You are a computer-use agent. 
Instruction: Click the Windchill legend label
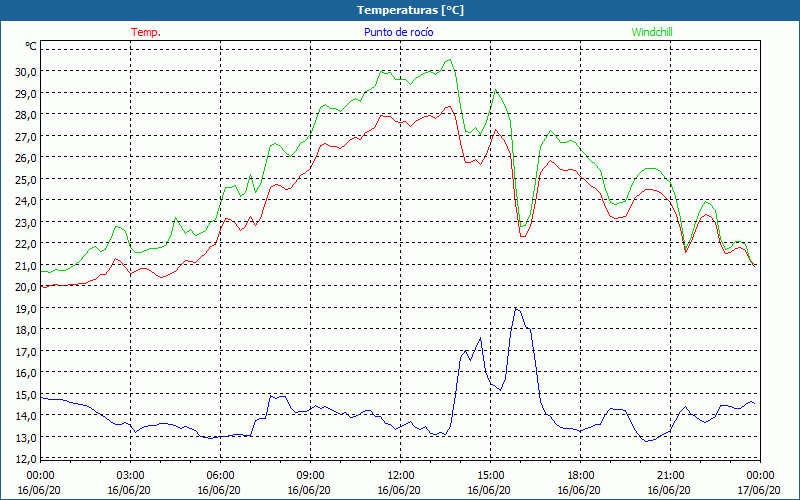(x=652, y=32)
